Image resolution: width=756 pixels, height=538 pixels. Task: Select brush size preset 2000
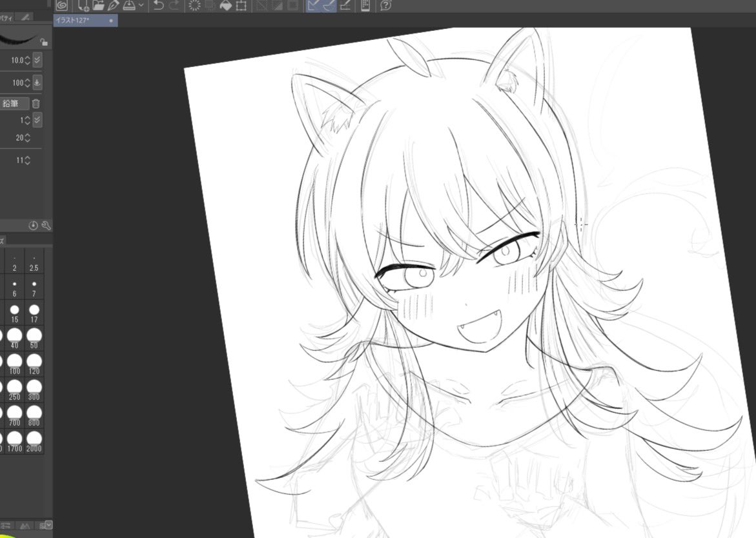[x=34, y=442]
